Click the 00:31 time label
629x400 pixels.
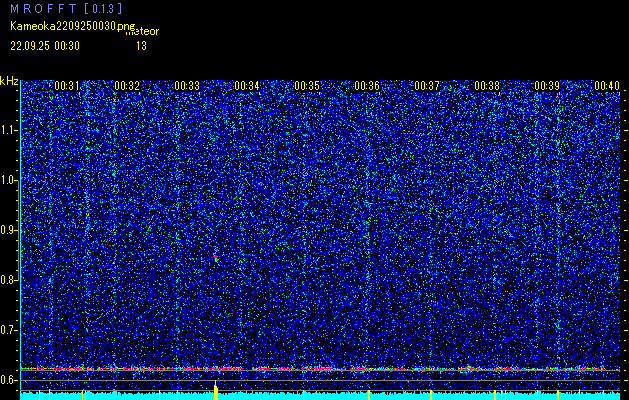tap(67, 86)
